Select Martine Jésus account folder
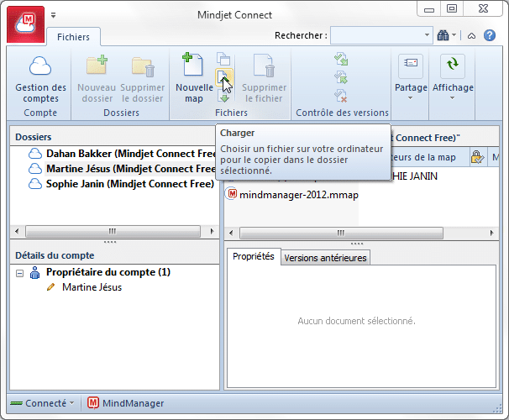Screen dimensions: 509x420 [130, 169]
